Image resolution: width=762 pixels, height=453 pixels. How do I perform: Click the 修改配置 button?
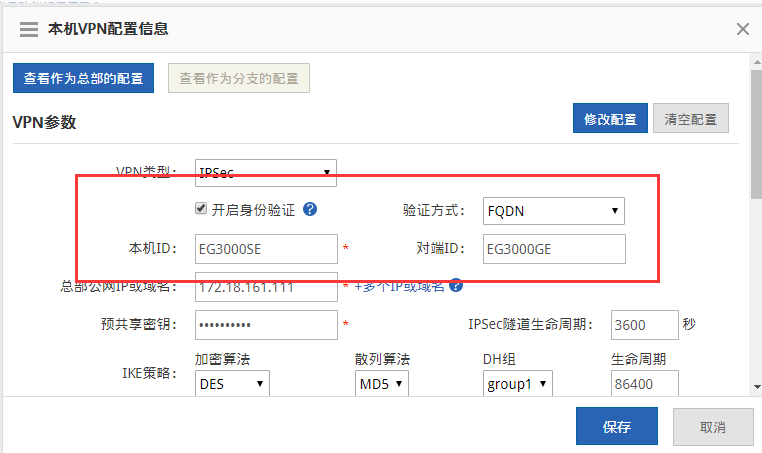(610, 118)
